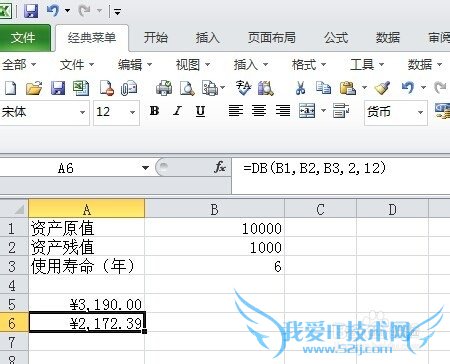Toggle Italic formatting
This screenshot has height=364, width=450.
click(177, 111)
